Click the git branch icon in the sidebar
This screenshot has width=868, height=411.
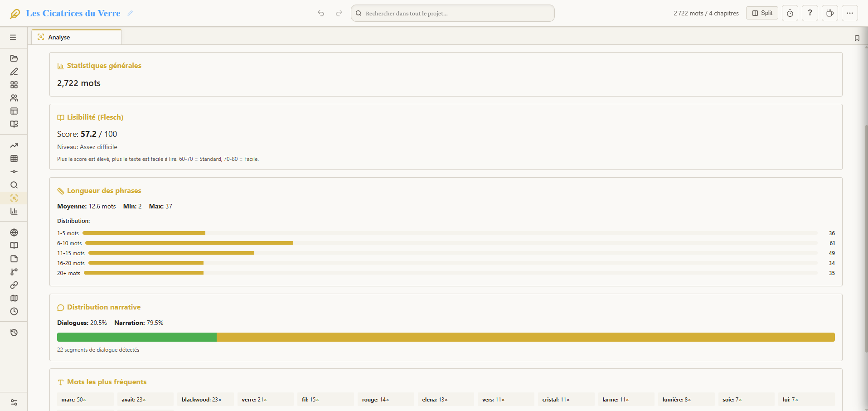pos(14,272)
